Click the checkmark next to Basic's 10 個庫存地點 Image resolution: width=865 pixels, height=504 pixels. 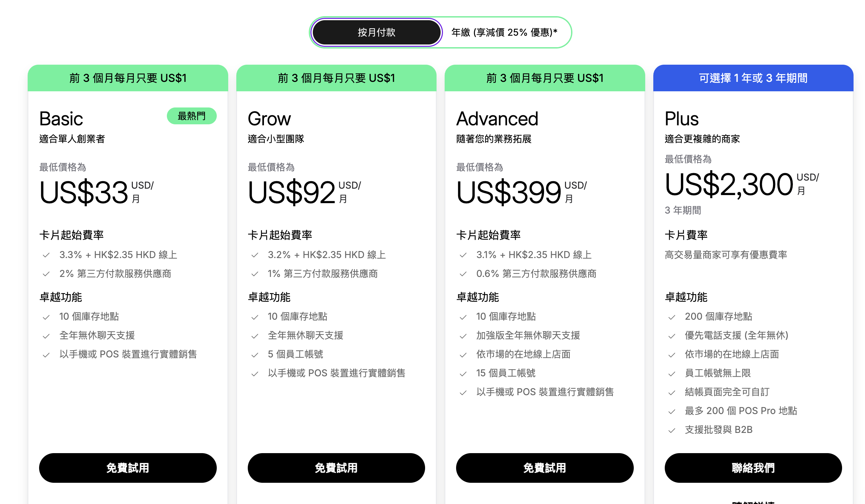tap(46, 317)
